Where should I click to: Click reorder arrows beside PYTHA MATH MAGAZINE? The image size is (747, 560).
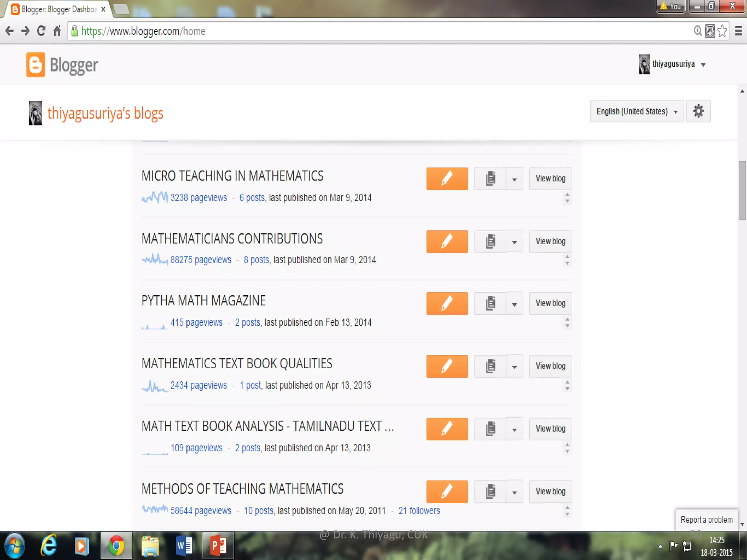(567, 322)
